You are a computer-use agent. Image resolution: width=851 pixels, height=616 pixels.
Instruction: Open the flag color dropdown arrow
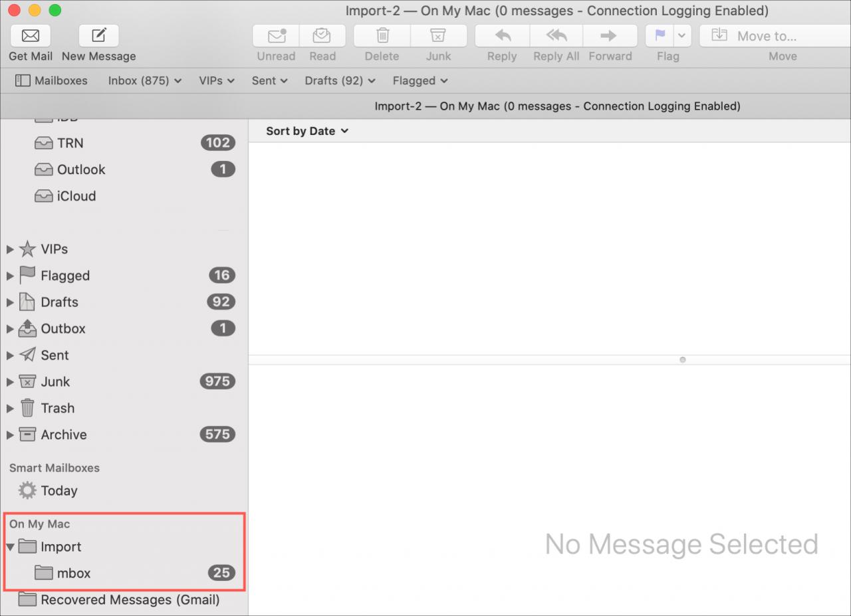point(682,35)
